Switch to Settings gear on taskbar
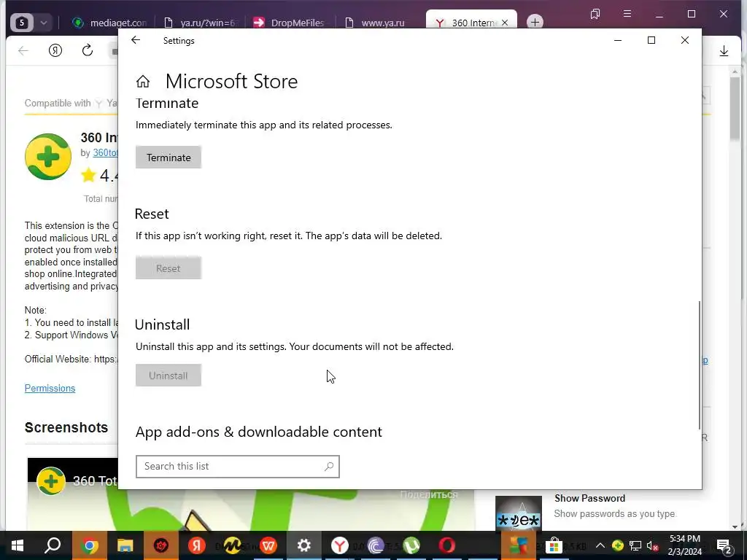 point(304,545)
